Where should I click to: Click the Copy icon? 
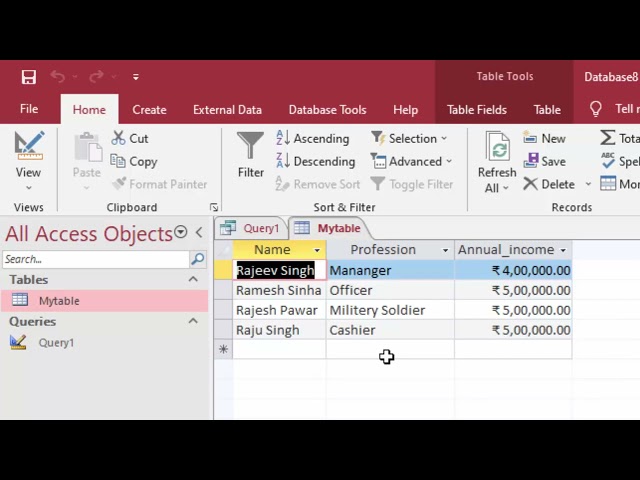pos(118,161)
